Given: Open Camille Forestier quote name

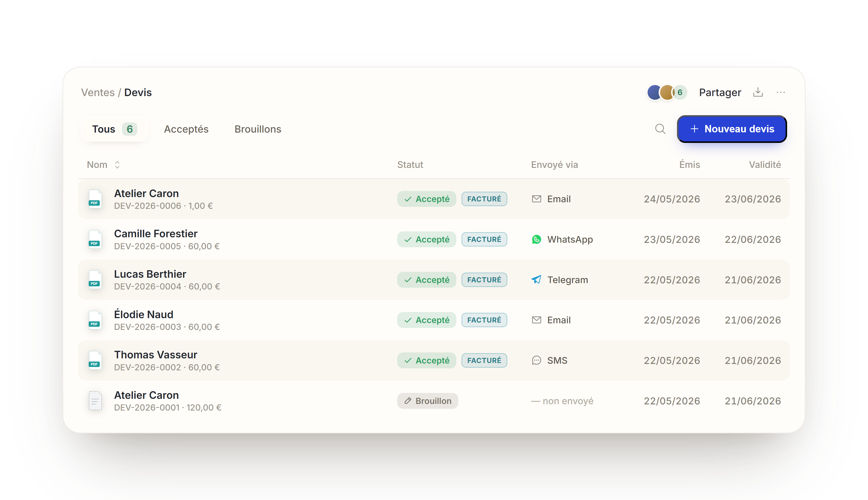Looking at the screenshot, I should pyautogui.click(x=156, y=234).
